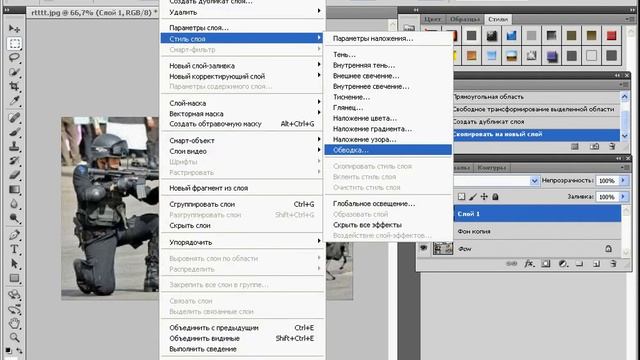Select the Horizontal Type tool
Screen dimensions: 640x360
(14, 249)
